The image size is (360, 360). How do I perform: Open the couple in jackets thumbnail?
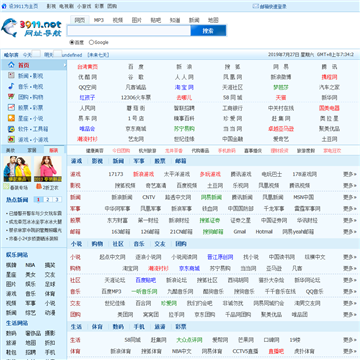click(x=17, y=169)
